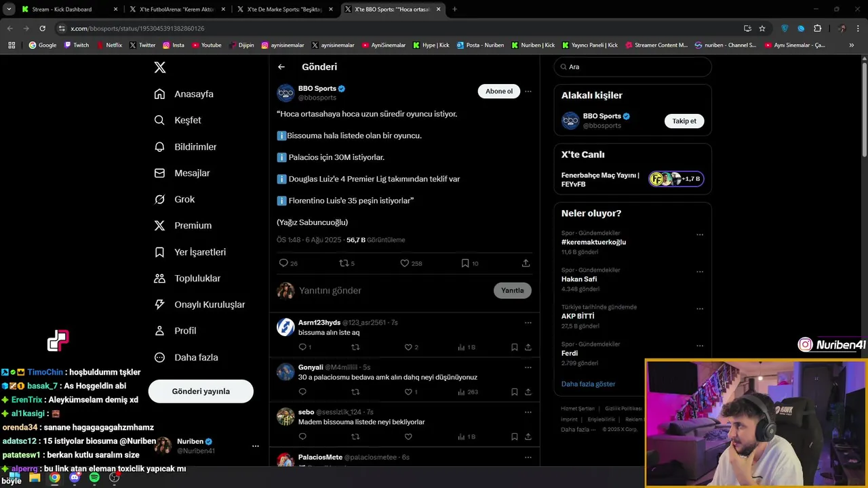
Task: Click the X logo in the sidebar
Action: click(159, 67)
